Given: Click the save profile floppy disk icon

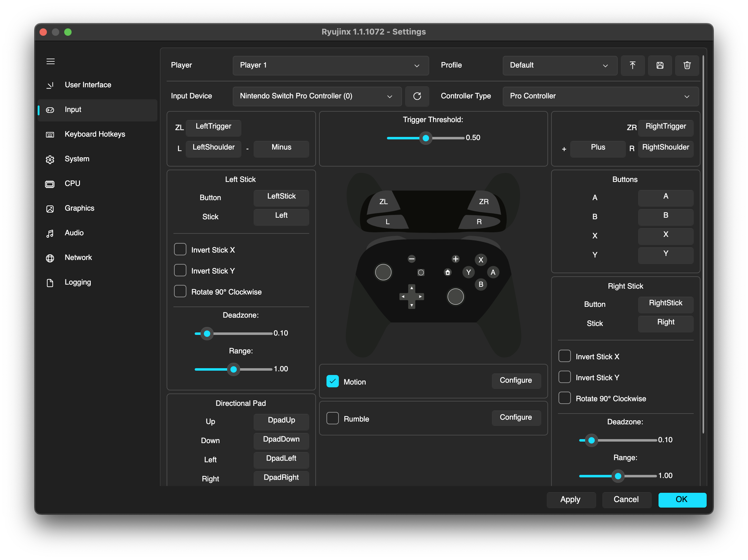Looking at the screenshot, I should pos(660,65).
